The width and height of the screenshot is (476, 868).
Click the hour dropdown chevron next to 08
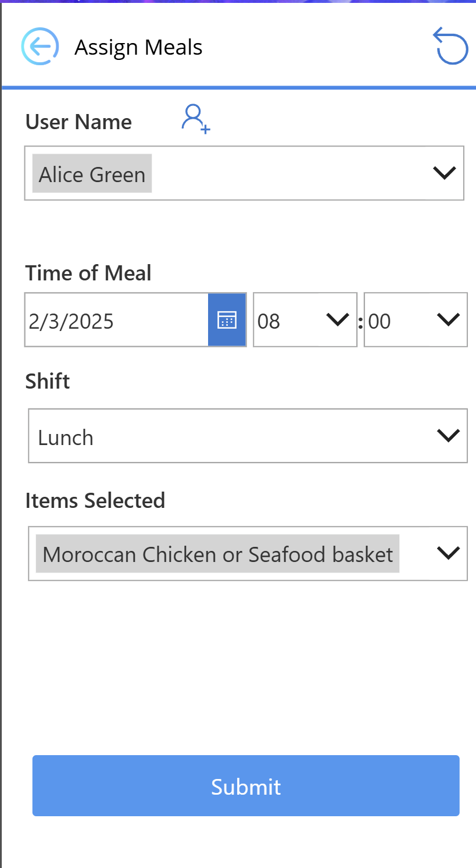click(x=338, y=320)
